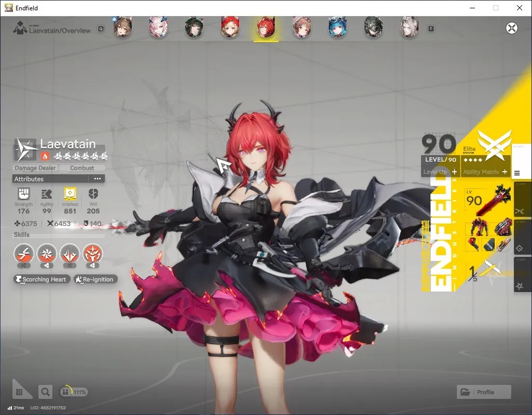Select the silver-haired operator portrait

click(x=410, y=27)
